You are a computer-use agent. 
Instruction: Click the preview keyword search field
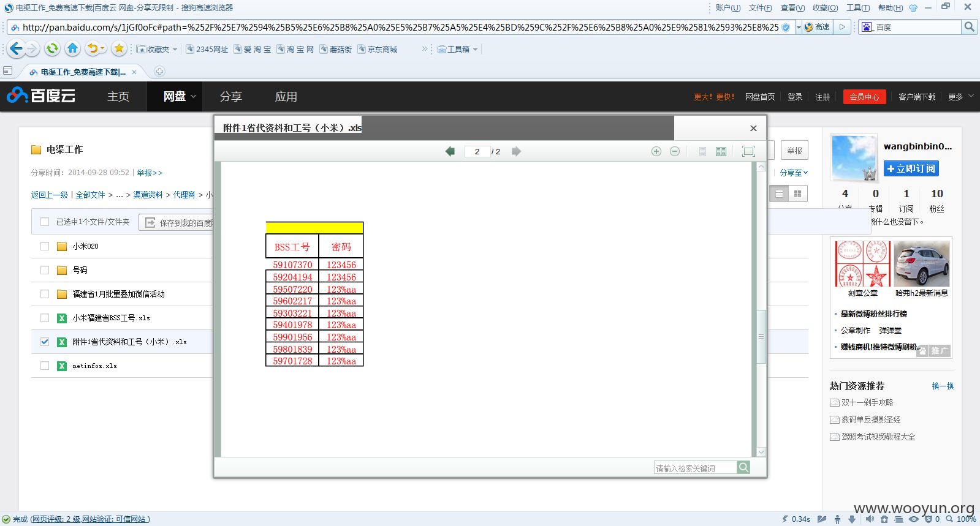click(x=695, y=468)
